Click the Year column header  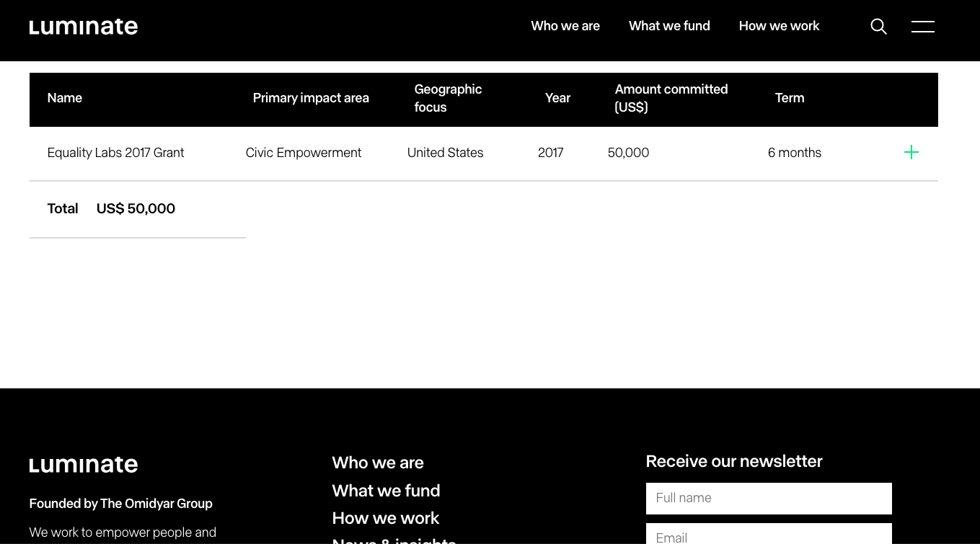[557, 98]
